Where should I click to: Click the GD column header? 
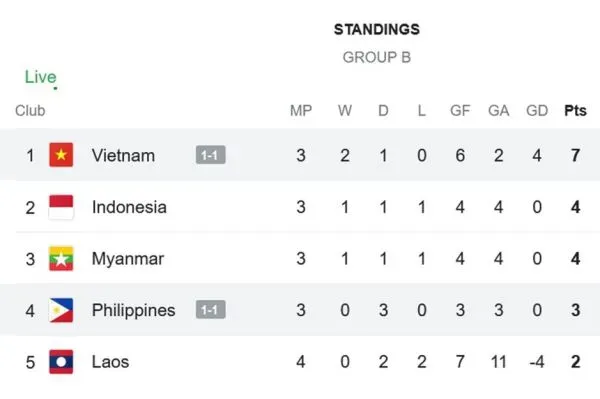point(537,111)
